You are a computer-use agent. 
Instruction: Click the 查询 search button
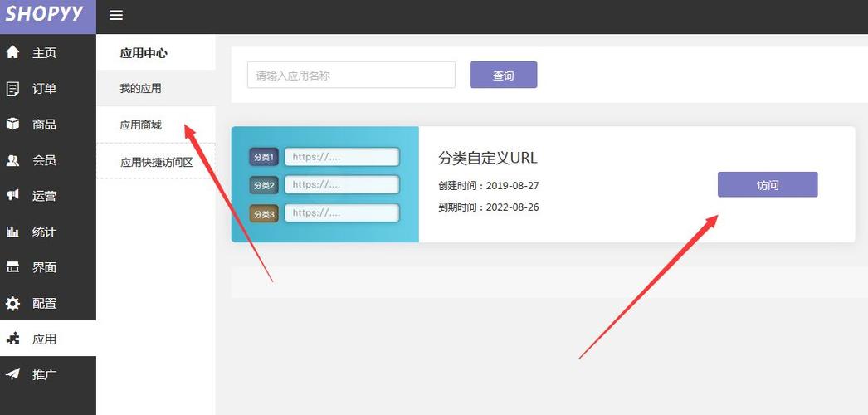tap(503, 76)
